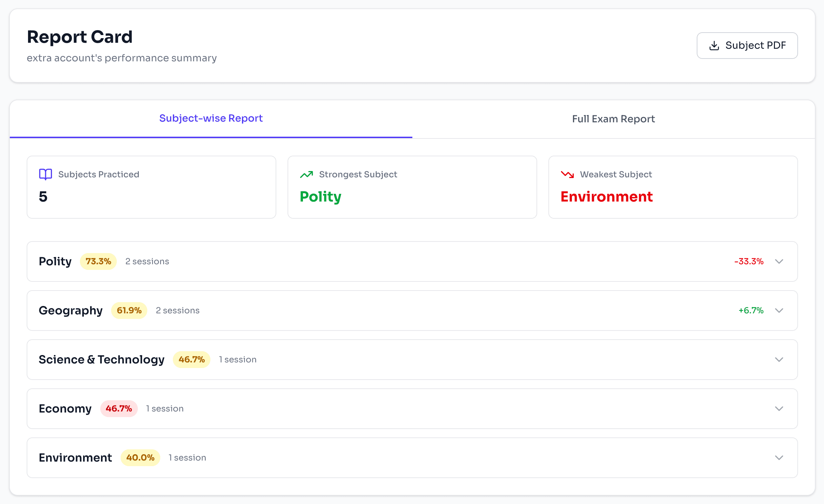
Task: Click the 46.7% red badge beside Economy
Action: pos(119,409)
